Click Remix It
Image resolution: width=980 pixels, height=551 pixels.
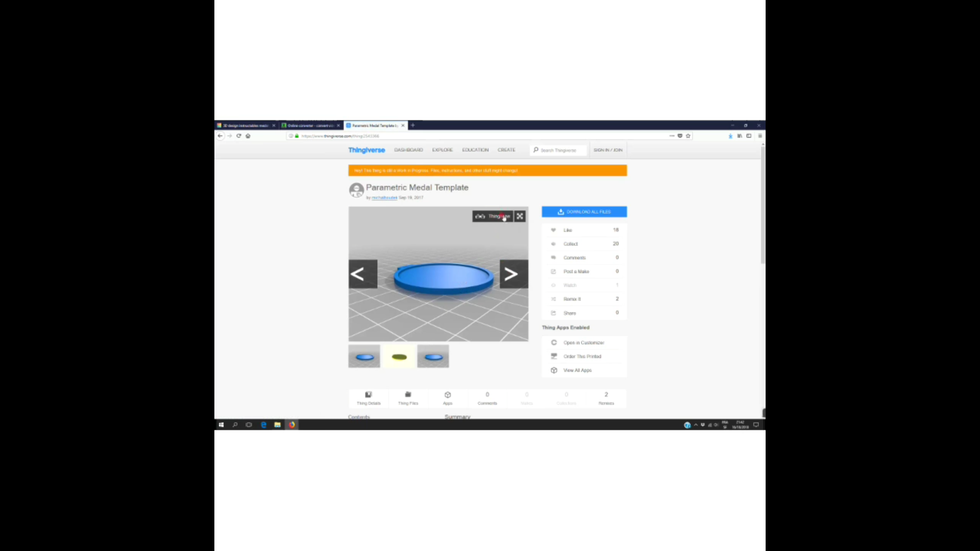(x=584, y=299)
